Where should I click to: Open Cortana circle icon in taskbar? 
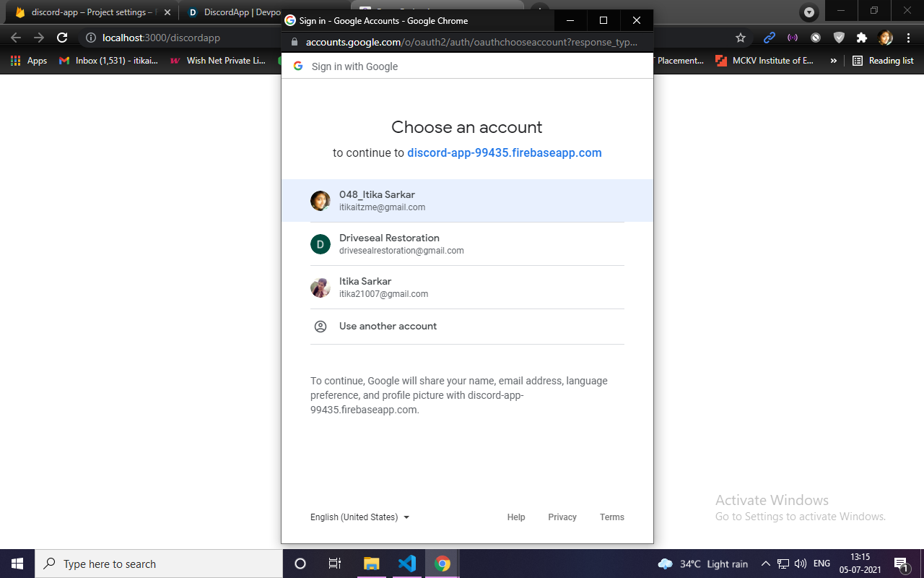coord(300,564)
